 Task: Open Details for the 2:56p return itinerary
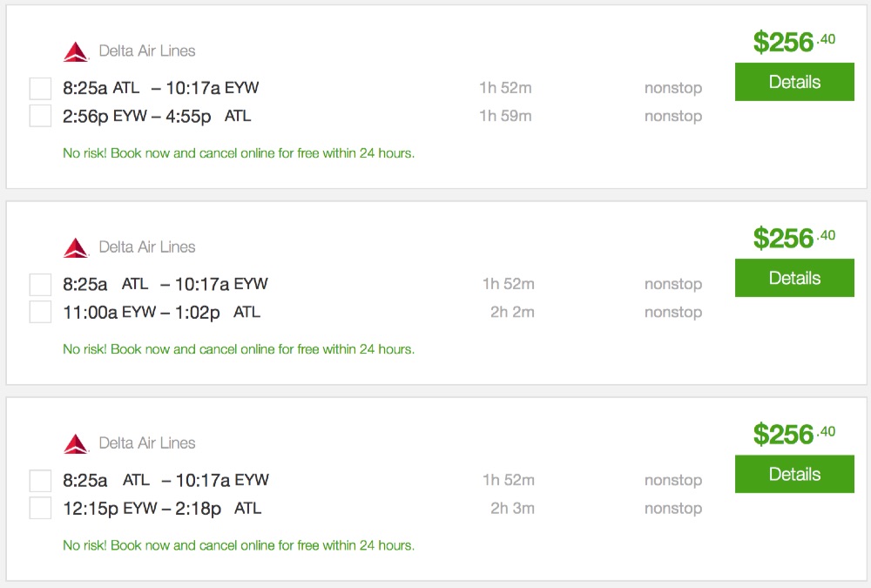pos(794,82)
